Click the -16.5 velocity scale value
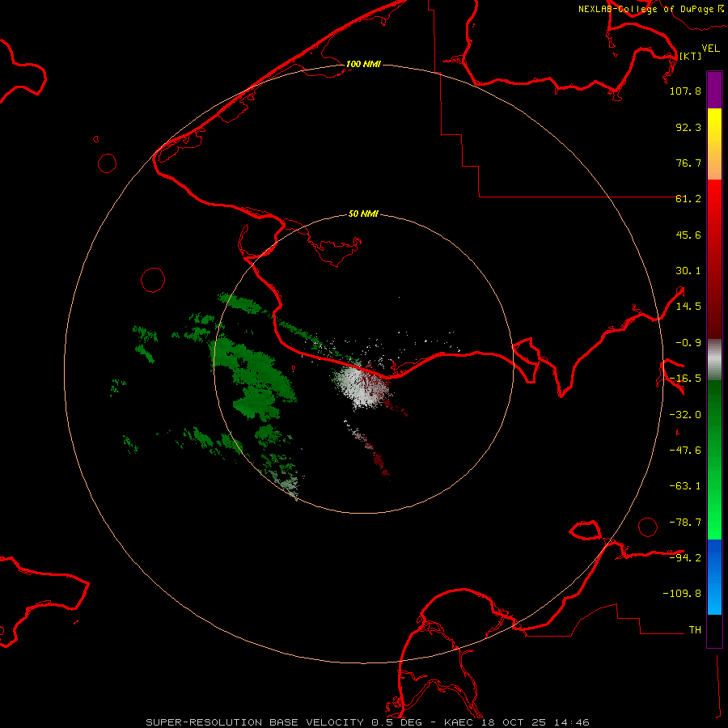Viewport: 728px width, 728px height. (x=685, y=379)
